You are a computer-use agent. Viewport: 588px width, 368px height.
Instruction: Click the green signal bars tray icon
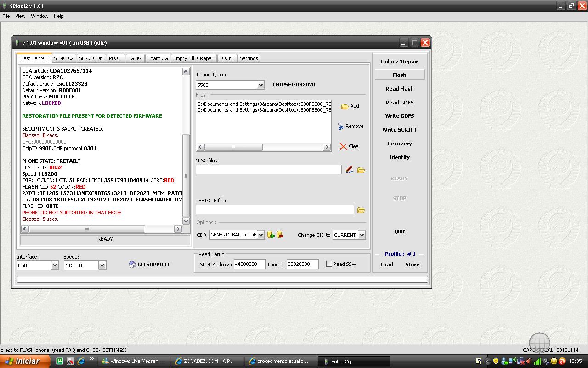pyautogui.click(x=537, y=361)
